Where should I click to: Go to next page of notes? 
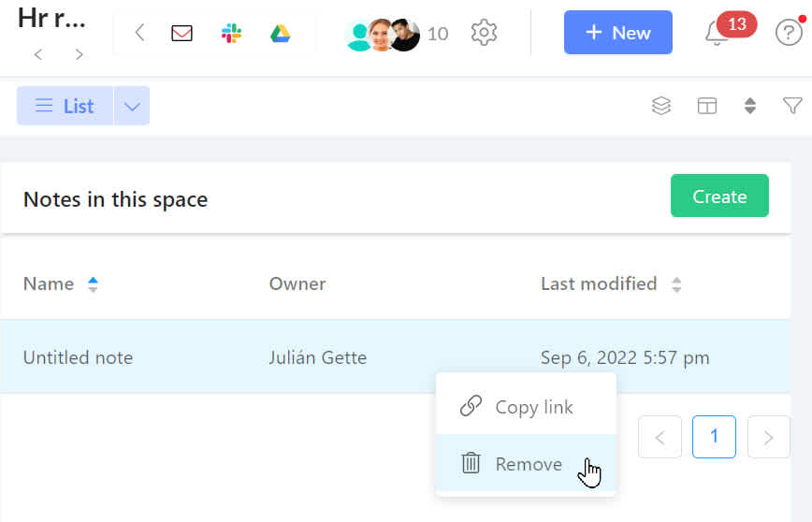tap(769, 437)
